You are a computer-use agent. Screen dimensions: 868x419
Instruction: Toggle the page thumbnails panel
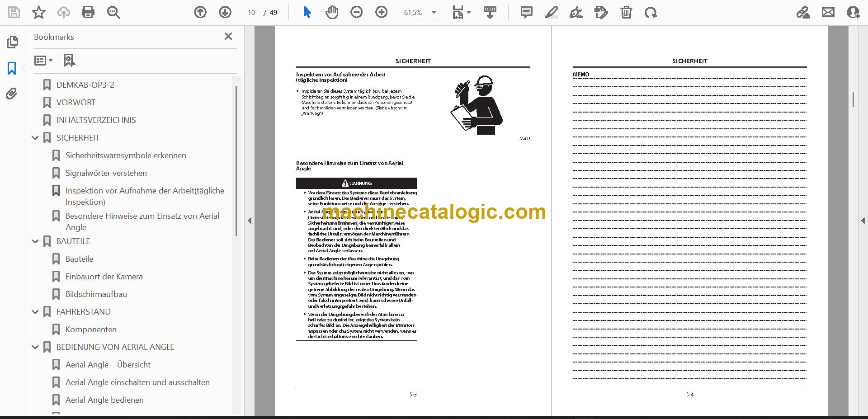pos(12,42)
